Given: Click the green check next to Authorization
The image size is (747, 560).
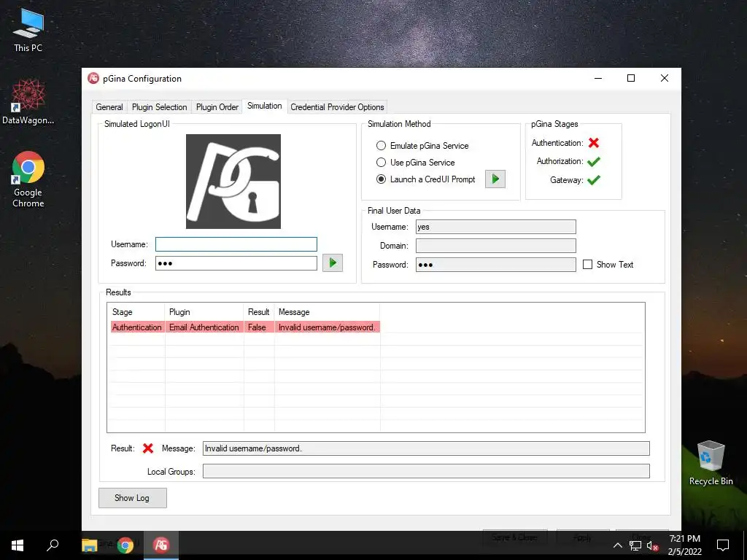Looking at the screenshot, I should pyautogui.click(x=594, y=161).
